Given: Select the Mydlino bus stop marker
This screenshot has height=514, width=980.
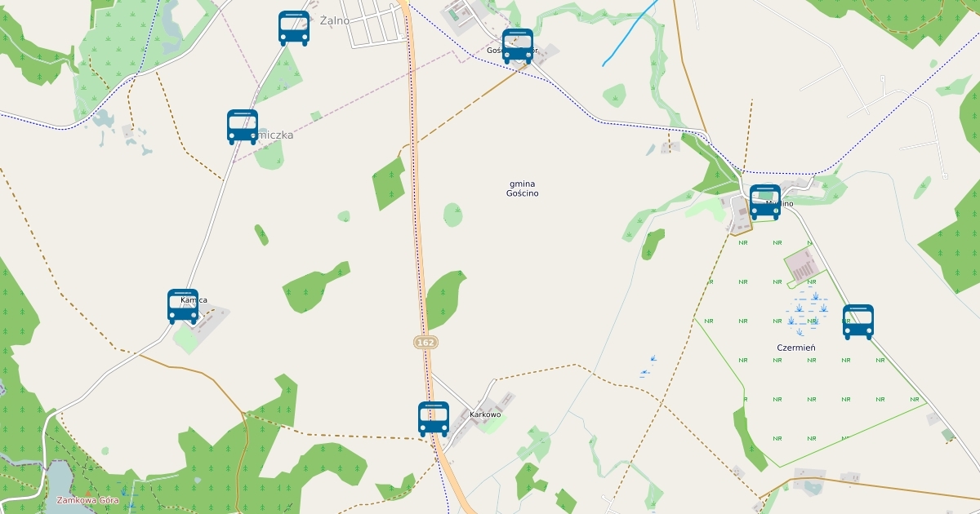Looking at the screenshot, I should tap(765, 202).
